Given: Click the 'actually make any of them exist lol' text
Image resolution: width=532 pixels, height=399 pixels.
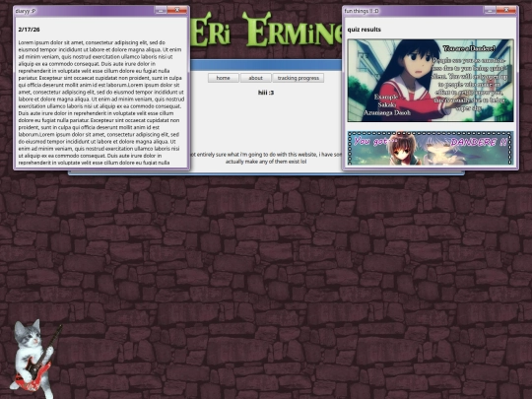Looking at the screenshot, I should (x=266, y=162).
